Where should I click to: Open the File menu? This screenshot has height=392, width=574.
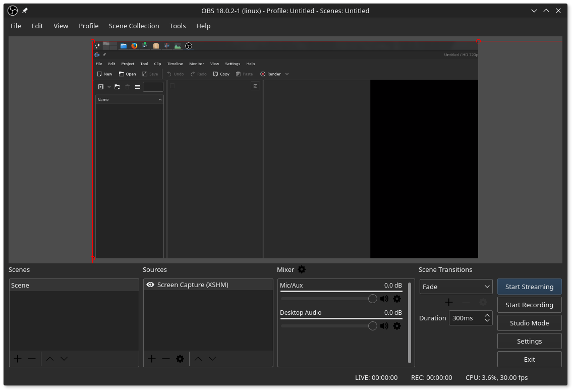(16, 26)
